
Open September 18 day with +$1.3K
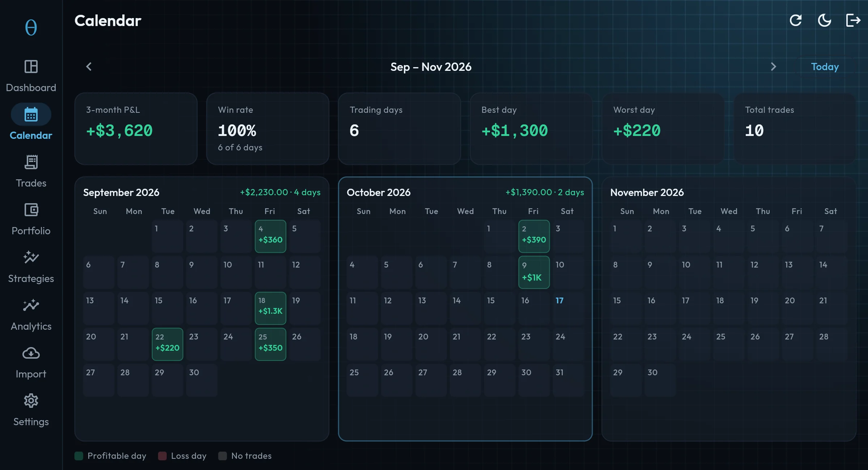[271, 308]
